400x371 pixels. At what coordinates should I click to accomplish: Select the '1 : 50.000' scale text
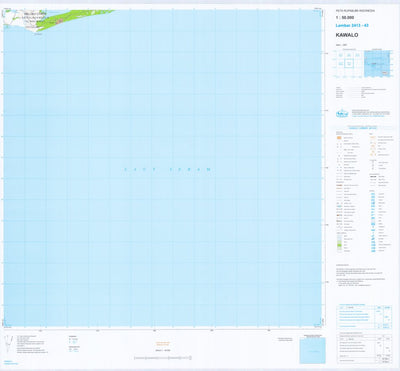345,18
